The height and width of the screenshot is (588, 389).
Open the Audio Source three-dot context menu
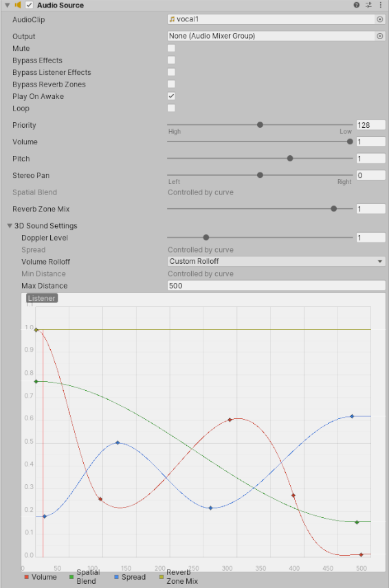(x=381, y=5)
